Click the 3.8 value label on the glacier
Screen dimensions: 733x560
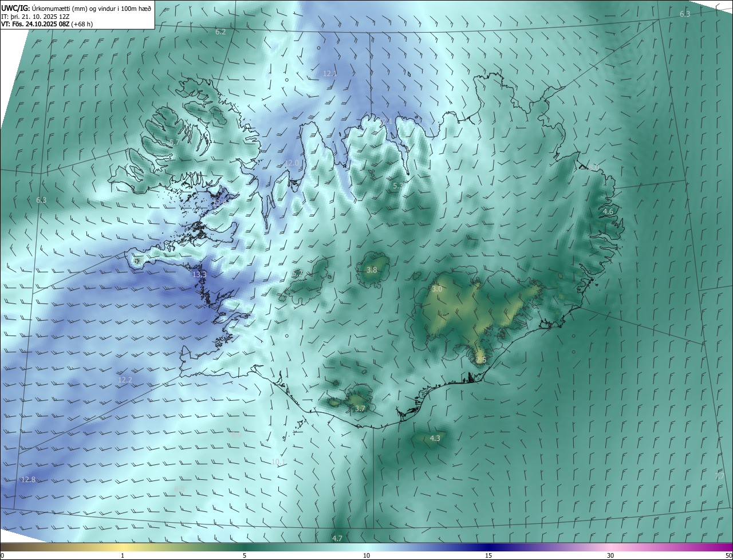click(x=372, y=269)
